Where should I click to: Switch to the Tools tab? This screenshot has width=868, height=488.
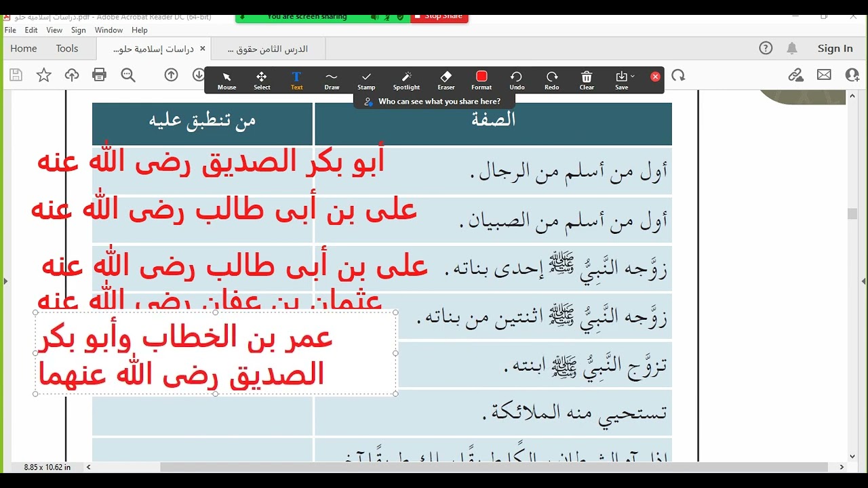coord(67,49)
